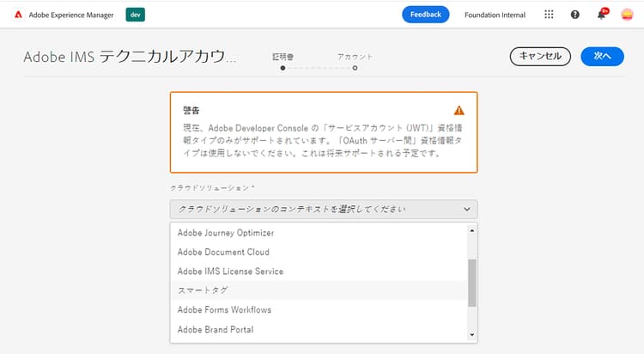Image resolution: width=644 pixels, height=354 pixels.
Task: Click Foundation Internal organization name
Action: click(x=495, y=15)
